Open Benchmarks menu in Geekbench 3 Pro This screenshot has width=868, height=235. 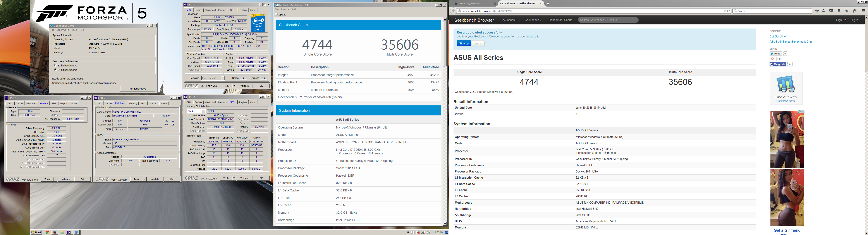(x=63, y=30)
